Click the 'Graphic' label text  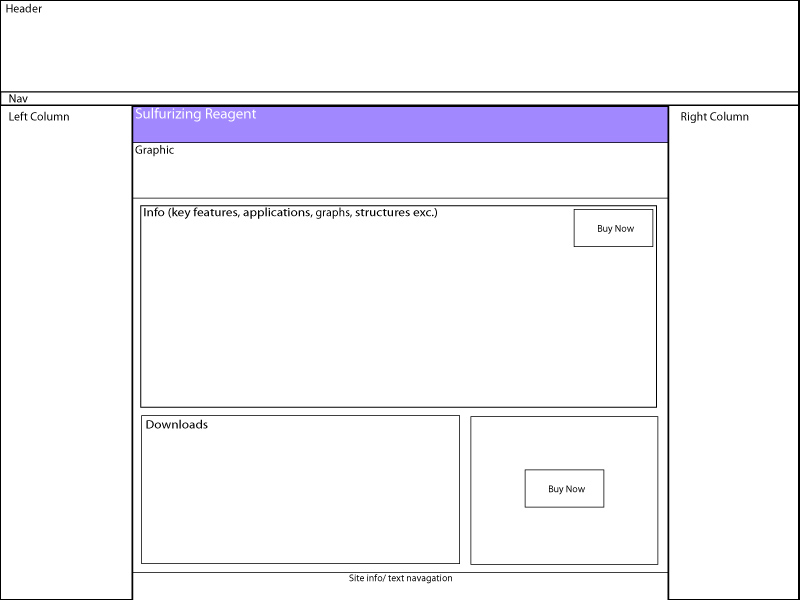click(x=154, y=151)
